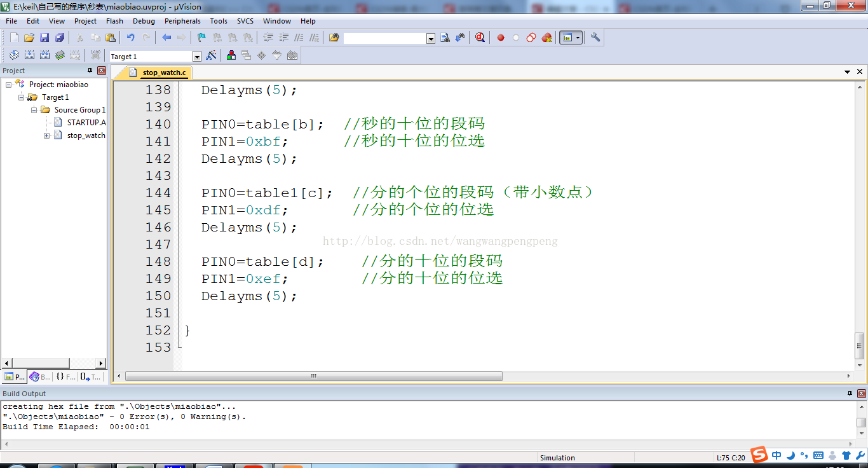The image size is (868, 468).
Task: Click the Paste clipboard icon
Action: [x=111, y=38]
